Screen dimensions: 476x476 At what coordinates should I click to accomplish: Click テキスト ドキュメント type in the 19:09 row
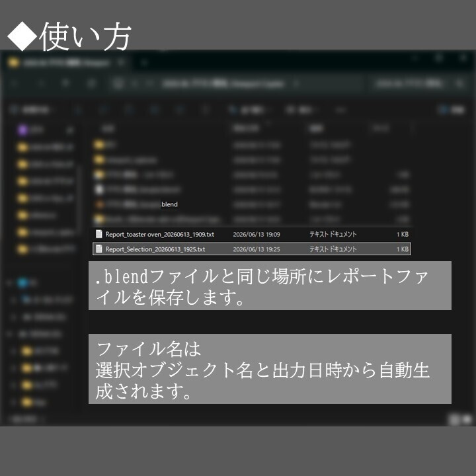[x=333, y=234]
